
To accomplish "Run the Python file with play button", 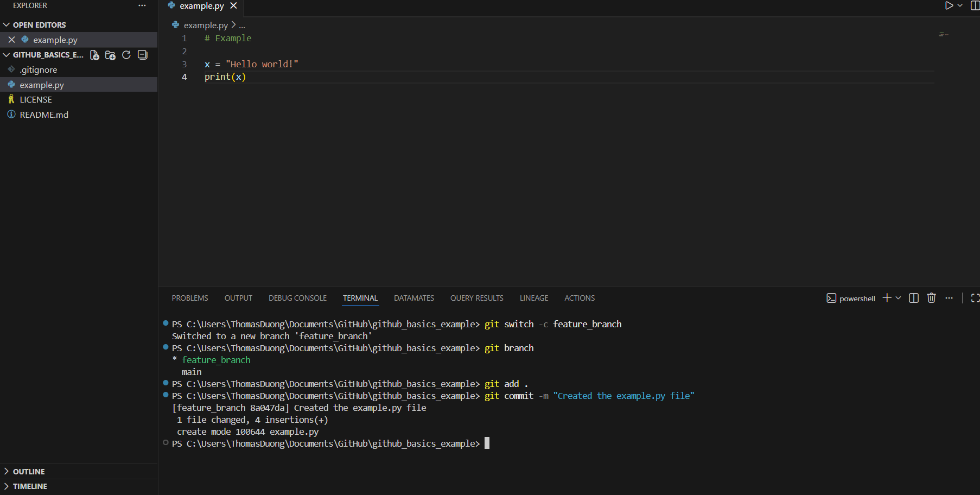I will [x=949, y=5].
